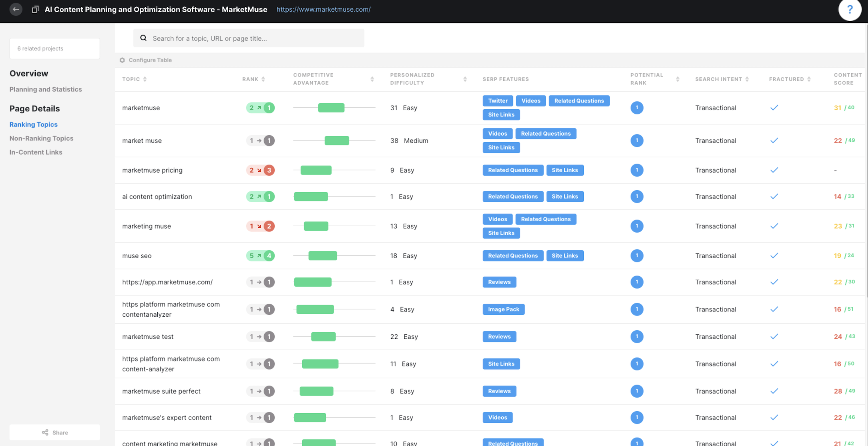Click the duplicate page icon next to back arrow

click(35, 9)
